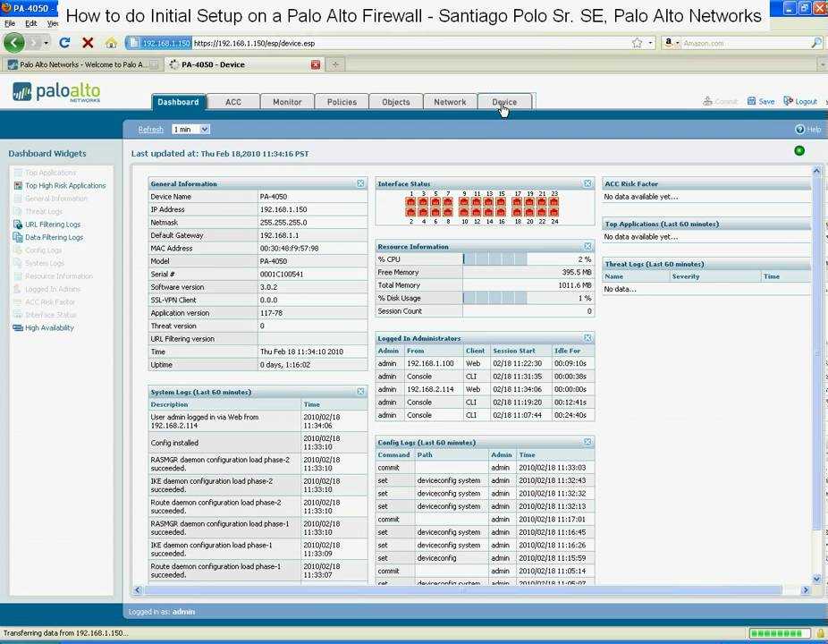Close the Interface Status widget
This screenshot has height=644, width=828.
[587, 183]
